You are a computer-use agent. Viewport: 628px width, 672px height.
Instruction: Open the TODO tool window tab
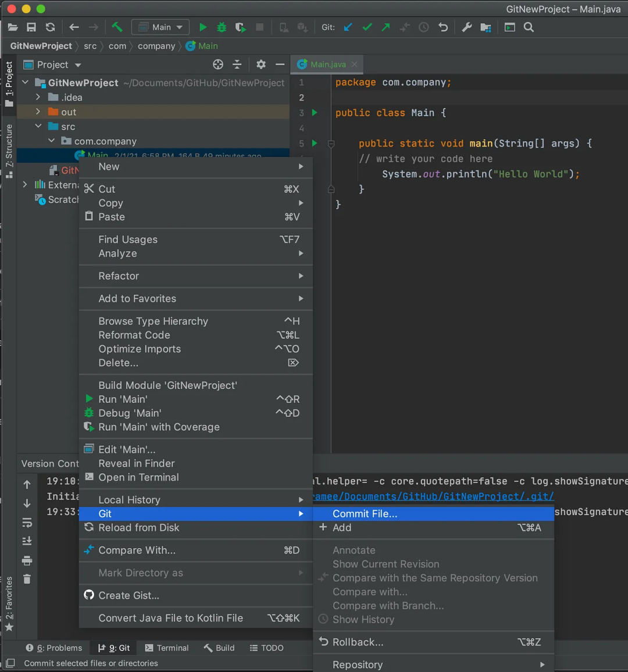pos(267,648)
